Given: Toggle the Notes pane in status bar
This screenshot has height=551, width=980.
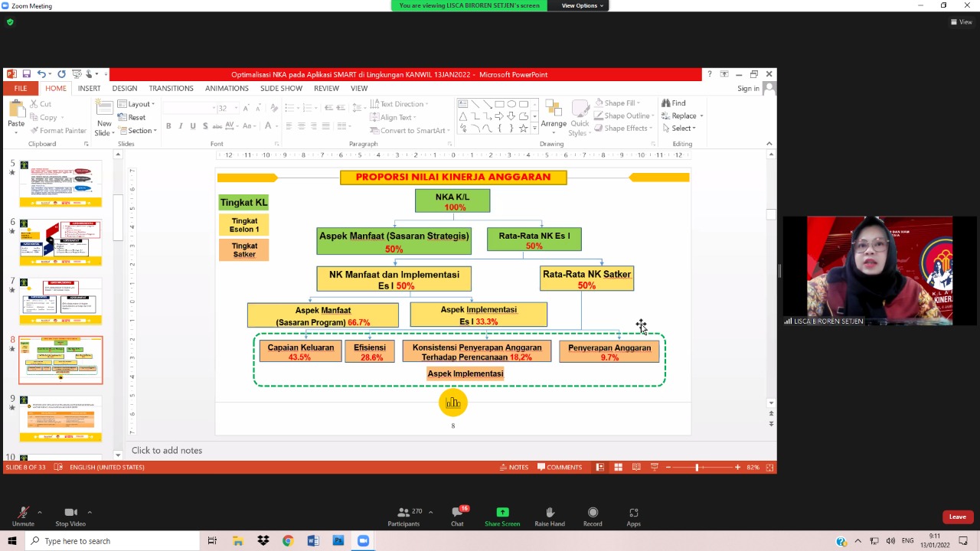Looking at the screenshot, I should point(514,467).
